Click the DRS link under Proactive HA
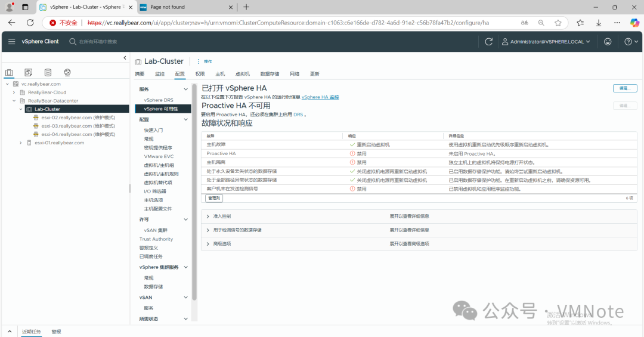The width and height of the screenshot is (644, 337). (x=298, y=115)
